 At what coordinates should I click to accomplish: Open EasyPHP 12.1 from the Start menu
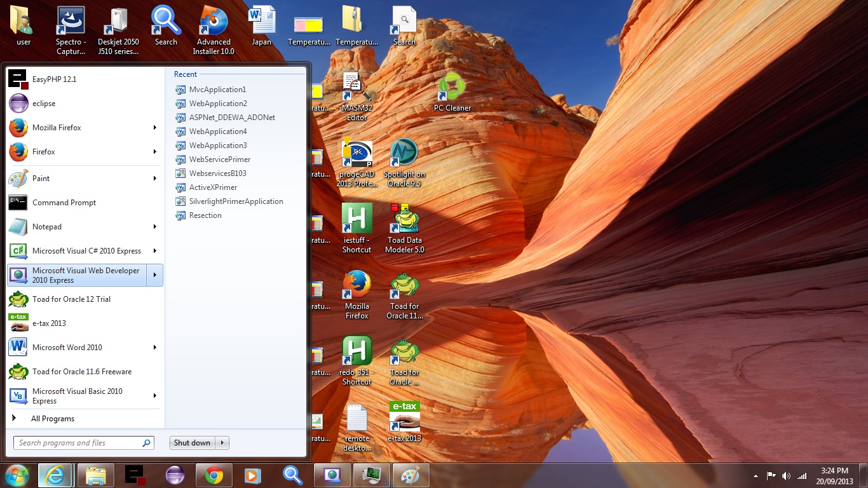tap(85, 79)
